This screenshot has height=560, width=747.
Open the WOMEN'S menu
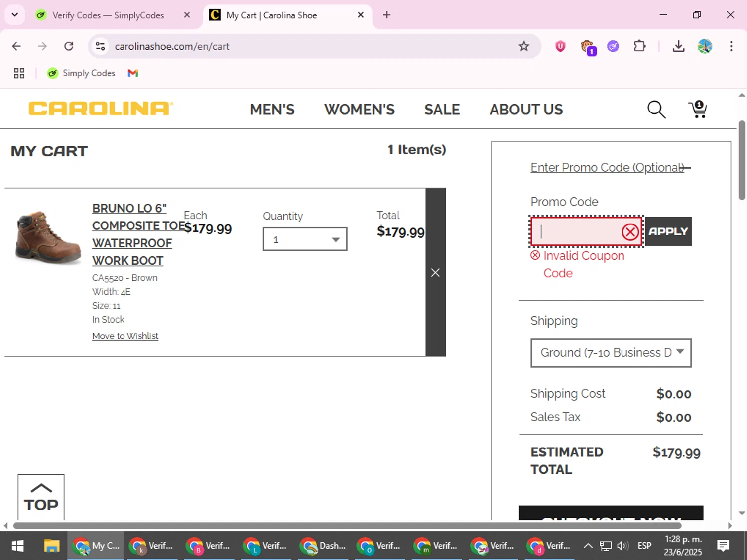tap(360, 110)
